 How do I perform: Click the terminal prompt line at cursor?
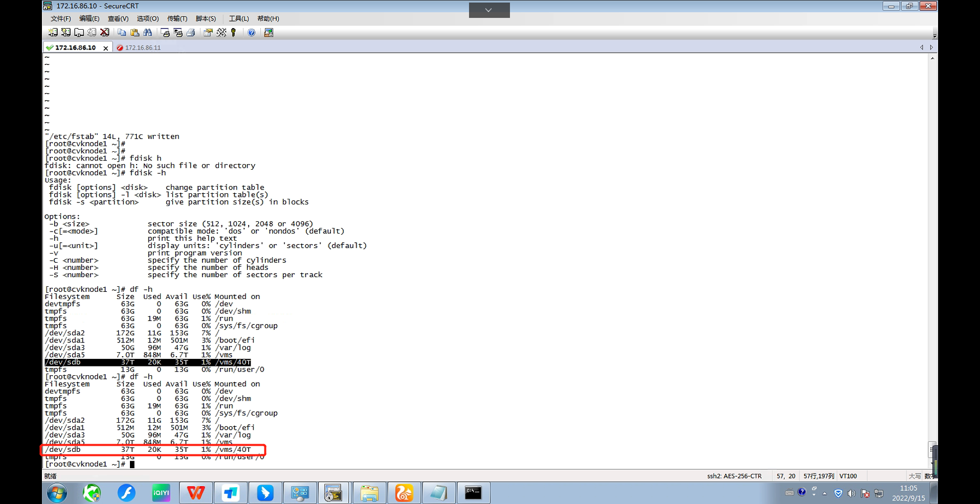[90, 464]
